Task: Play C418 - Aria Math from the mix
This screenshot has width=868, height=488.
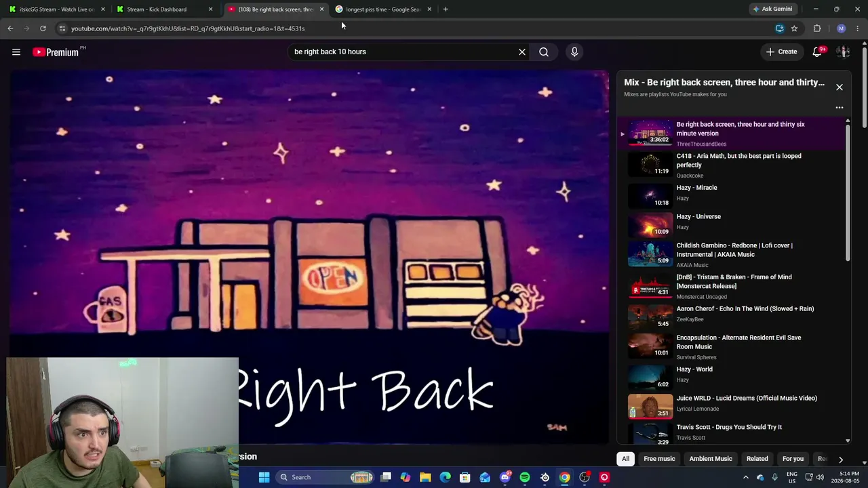Action: 732,165
